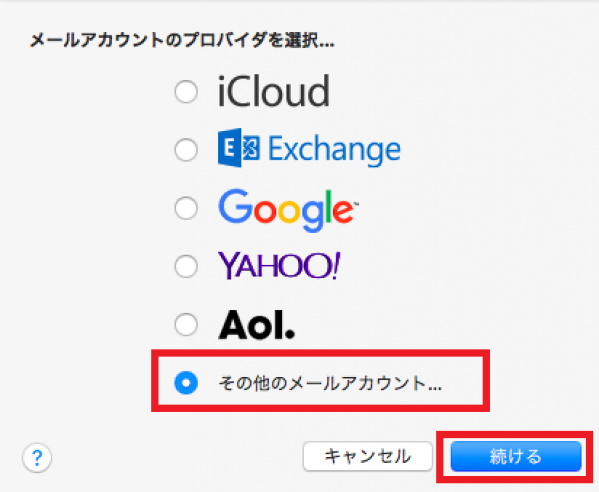The width and height of the screenshot is (599, 492).
Task: Pick the Yahoo radio button
Action: coord(186,266)
